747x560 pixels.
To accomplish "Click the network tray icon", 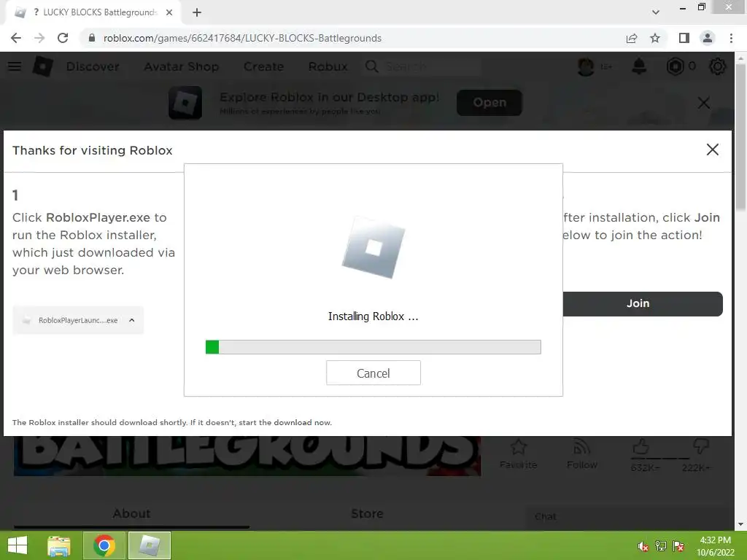I will pos(661,546).
